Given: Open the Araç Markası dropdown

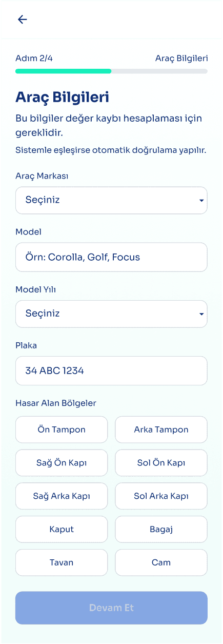Looking at the screenshot, I should click(111, 200).
